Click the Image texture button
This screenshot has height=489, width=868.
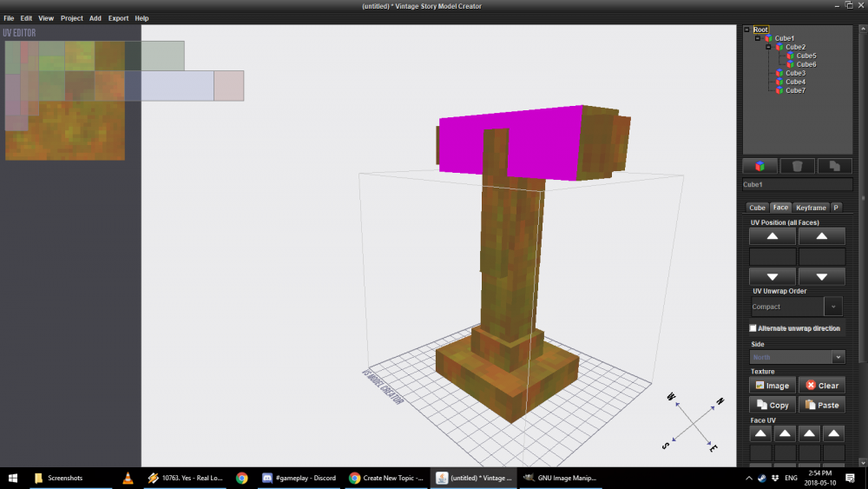(x=772, y=386)
